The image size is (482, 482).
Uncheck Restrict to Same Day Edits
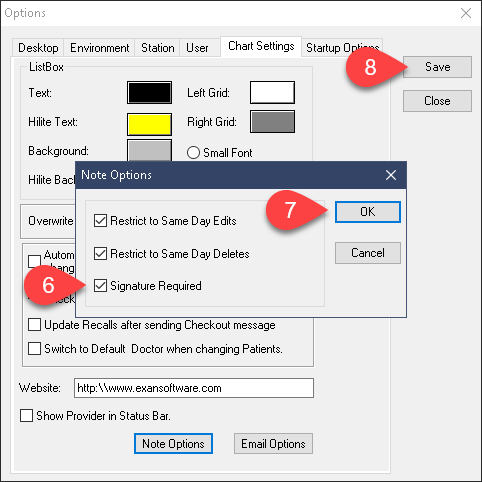pyautogui.click(x=100, y=221)
